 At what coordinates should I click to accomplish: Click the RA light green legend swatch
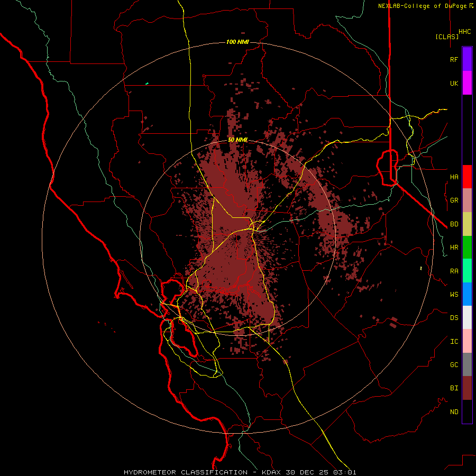(x=467, y=271)
